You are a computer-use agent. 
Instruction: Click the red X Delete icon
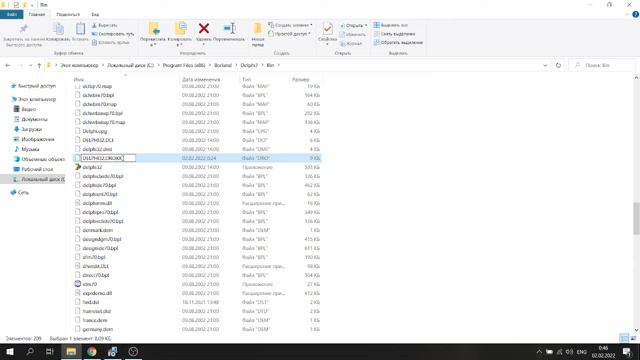[x=204, y=29]
